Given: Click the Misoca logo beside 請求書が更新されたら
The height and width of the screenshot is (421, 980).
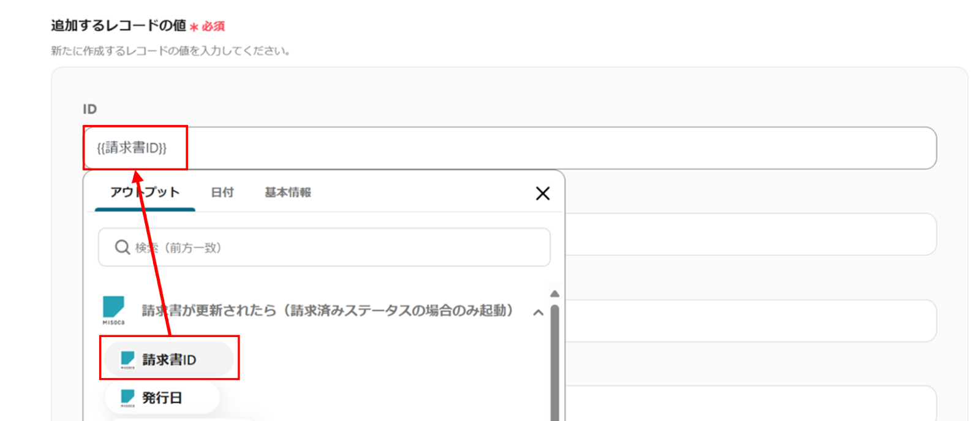Looking at the screenshot, I should [x=113, y=310].
